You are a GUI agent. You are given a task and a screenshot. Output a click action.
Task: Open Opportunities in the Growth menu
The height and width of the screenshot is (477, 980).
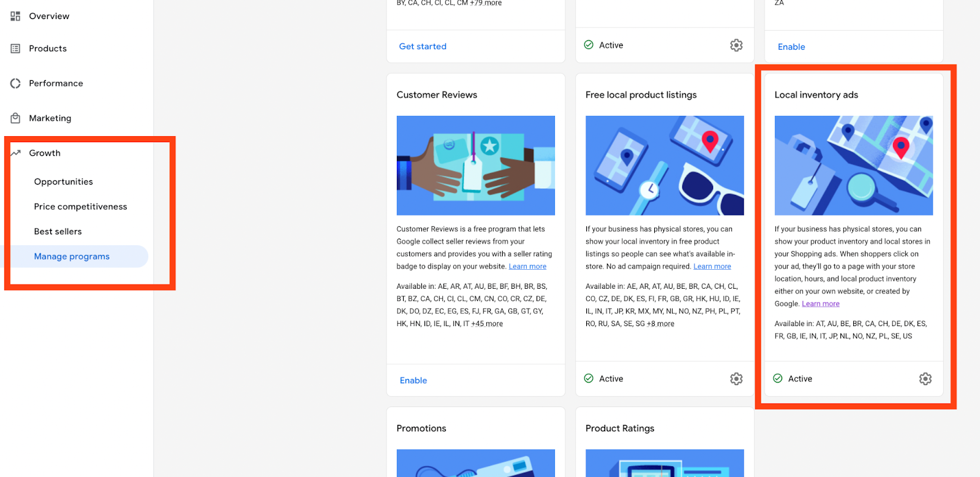coord(64,182)
